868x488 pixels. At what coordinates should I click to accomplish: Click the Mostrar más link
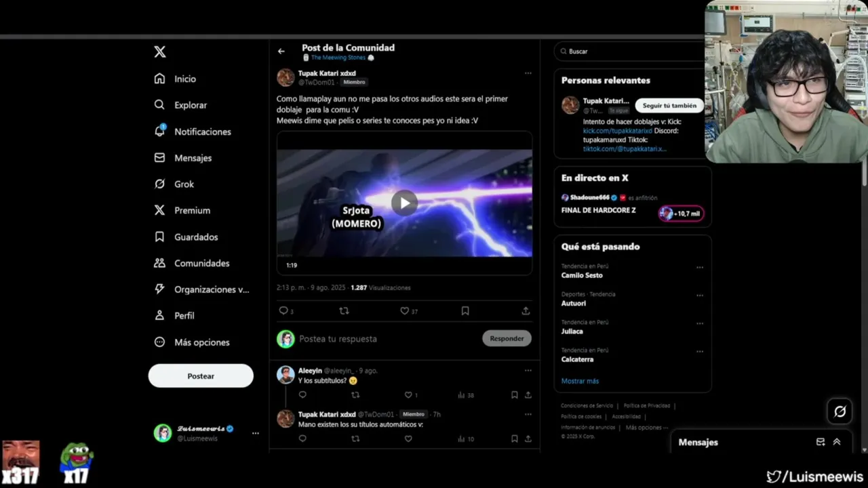580,381
